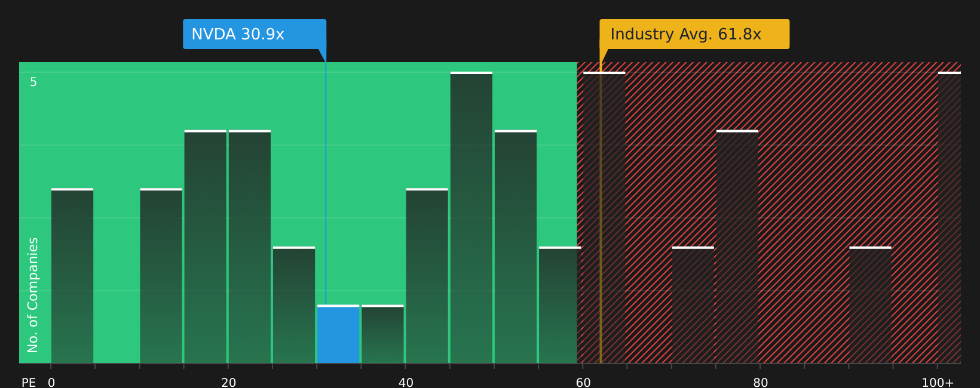This screenshot has height=388, width=980.
Task: Click the x-axis value 60
Action: 583,383
